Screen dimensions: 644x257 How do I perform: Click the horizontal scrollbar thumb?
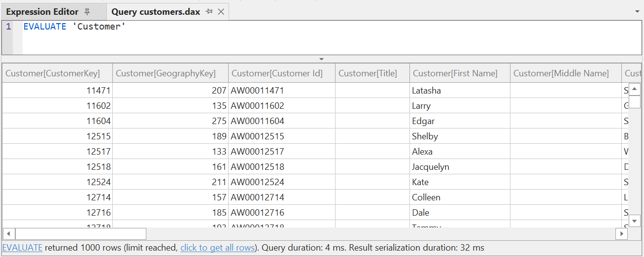click(80, 233)
